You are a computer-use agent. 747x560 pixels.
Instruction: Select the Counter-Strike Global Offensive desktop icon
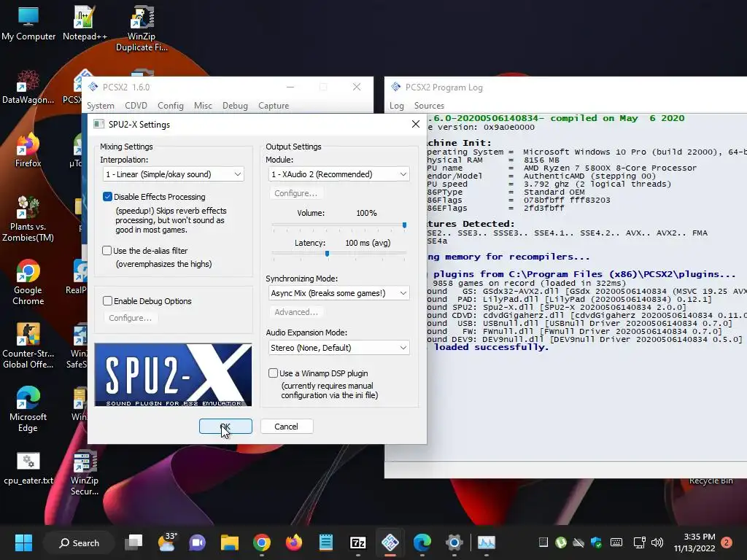(28, 346)
